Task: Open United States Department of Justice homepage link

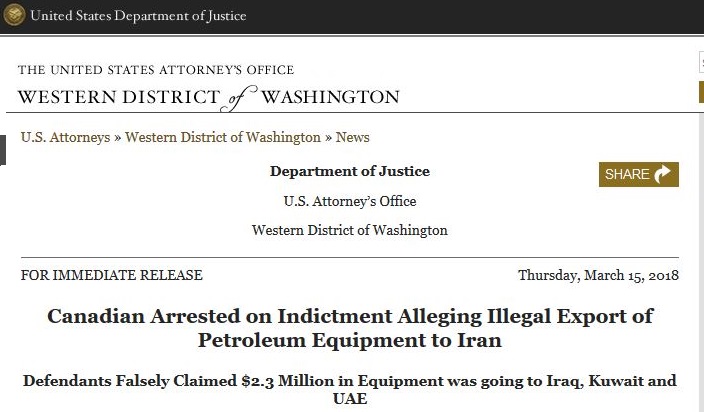Action: [x=138, y=15]
